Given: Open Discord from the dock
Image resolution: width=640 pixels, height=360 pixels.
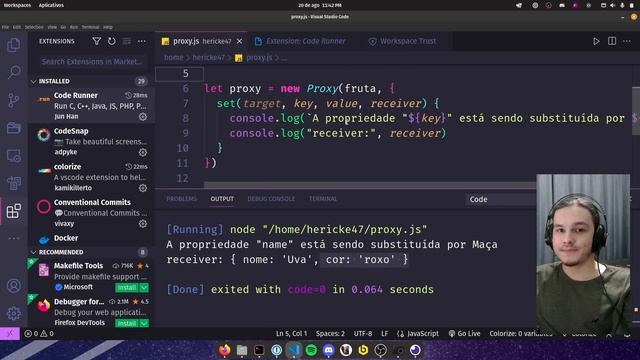Looking at the screenshot, I should (x=329, y=350).
